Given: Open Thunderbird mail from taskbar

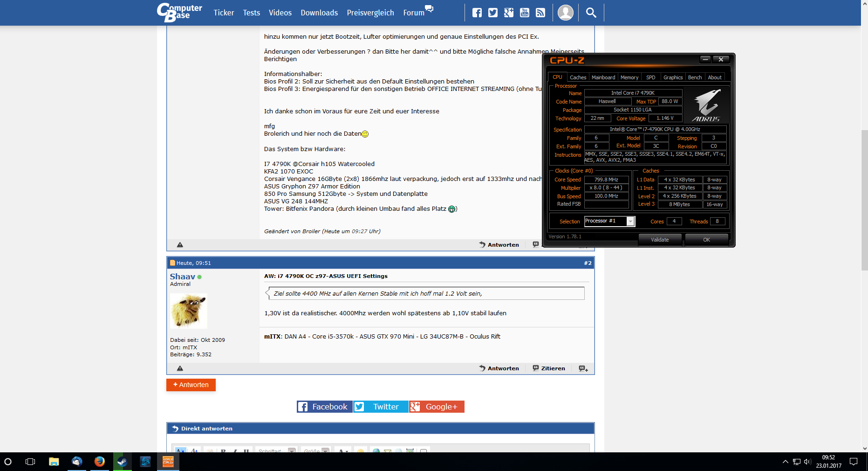Looking at the screenshot, I should click(x=77, y=462).
